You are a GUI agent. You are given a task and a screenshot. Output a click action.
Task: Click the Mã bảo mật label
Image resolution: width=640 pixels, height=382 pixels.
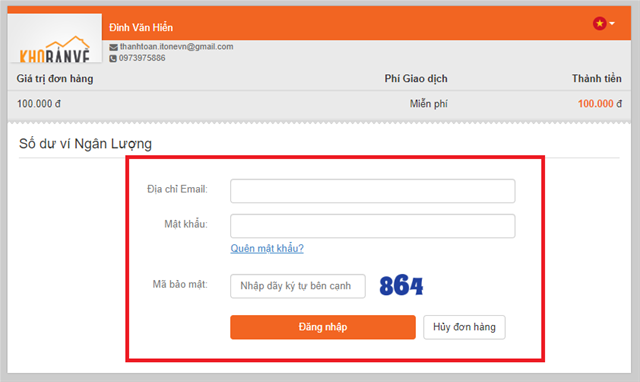coord(180,284)
